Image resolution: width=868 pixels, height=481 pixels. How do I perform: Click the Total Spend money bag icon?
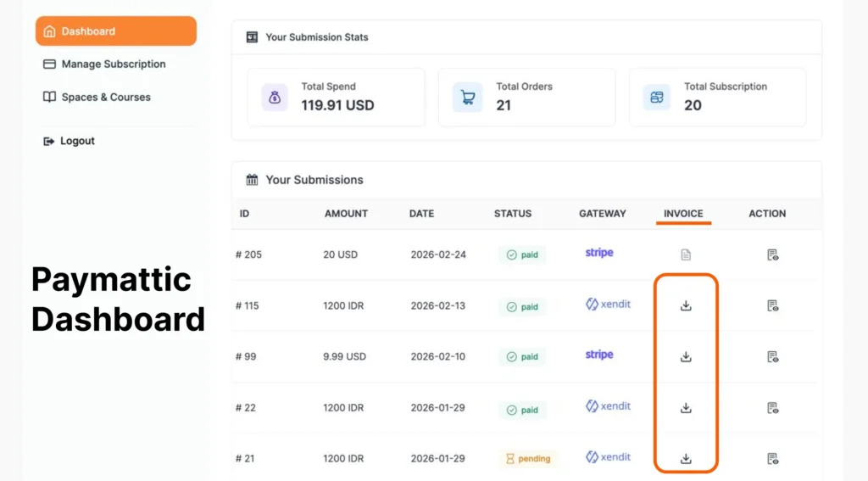point(275,98)
